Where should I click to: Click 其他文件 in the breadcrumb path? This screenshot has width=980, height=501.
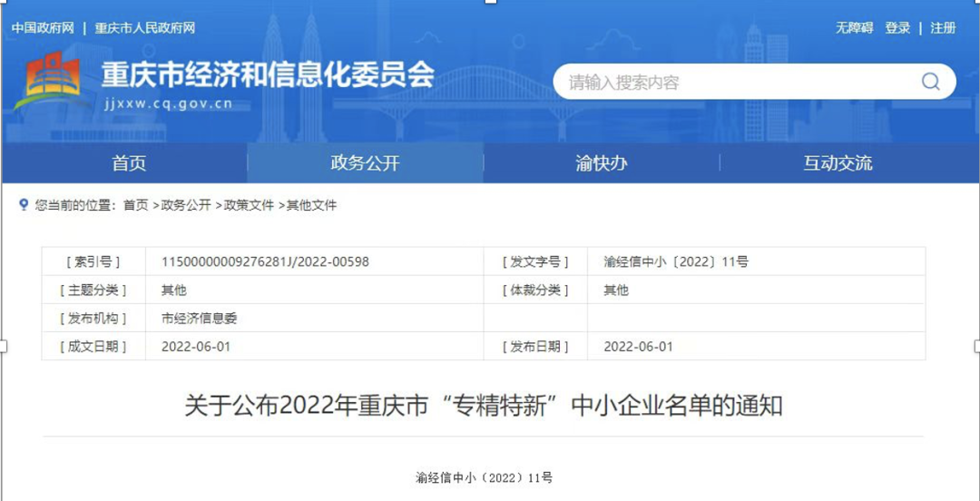tap(311, 205)
